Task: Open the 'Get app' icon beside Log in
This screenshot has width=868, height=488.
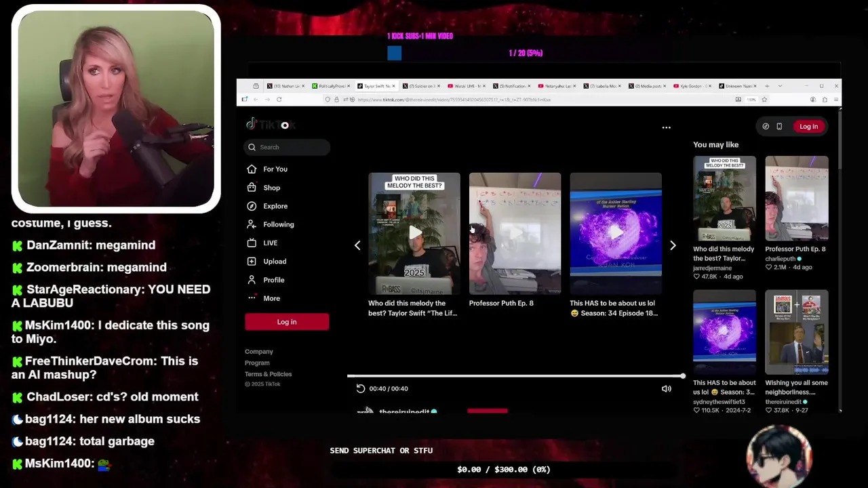Action: [x=779, y=126]
